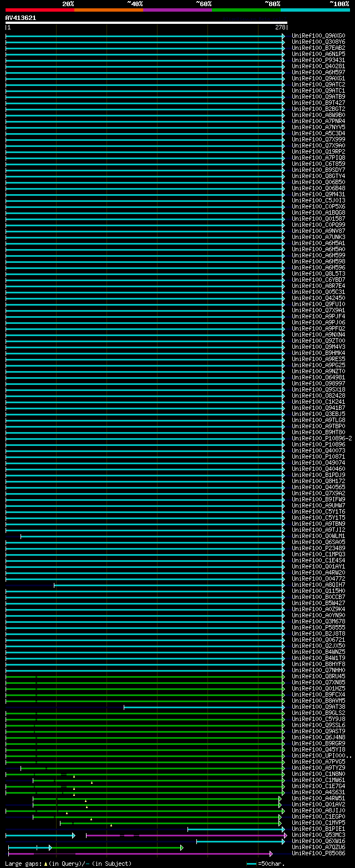This screenshot has width=355, height=868.
Task: Open hit UniRef100_Q9ATB9
Action: pos(318,97)
